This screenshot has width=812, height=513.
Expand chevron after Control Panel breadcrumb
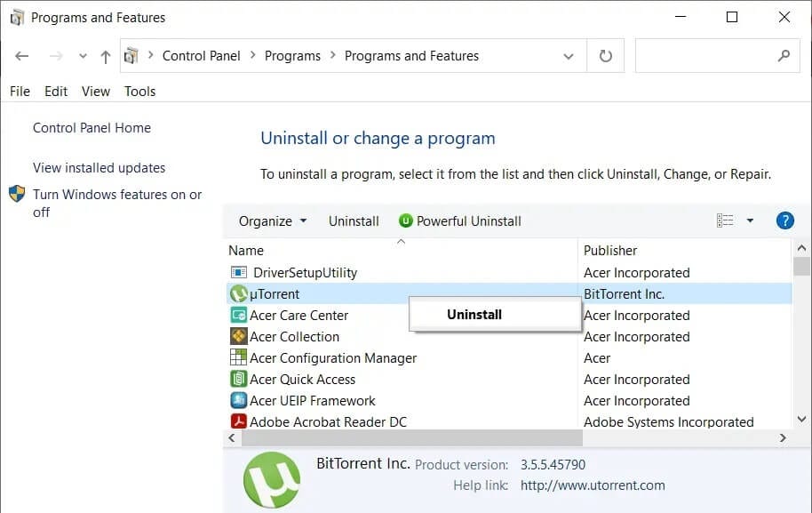tap(252, 55)
